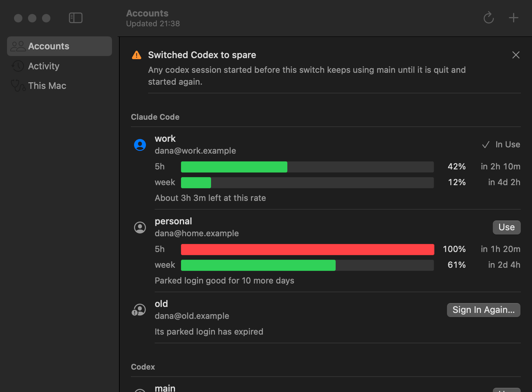532x392 pixels.
Task: Open the Activity sidebar section
Action: 59,66
